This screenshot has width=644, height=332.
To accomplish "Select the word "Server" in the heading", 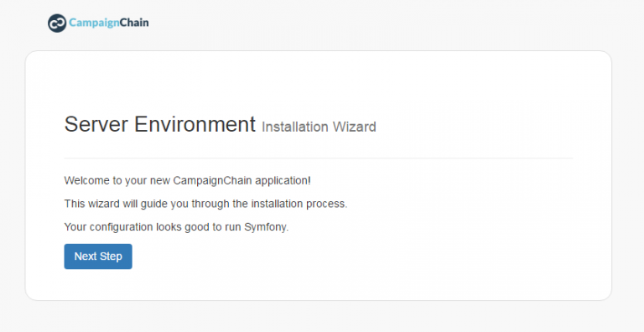I will (96, 124).
